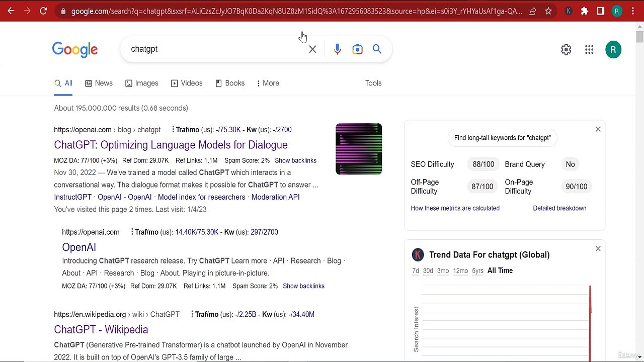This screenshot has width=644, height=362.
Task: Select the 12mo trend range
Action: (460, 270)
